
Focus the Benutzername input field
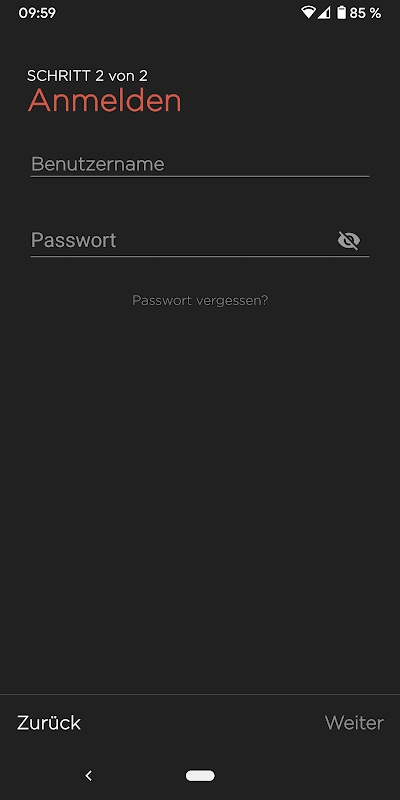click(199, 164)
